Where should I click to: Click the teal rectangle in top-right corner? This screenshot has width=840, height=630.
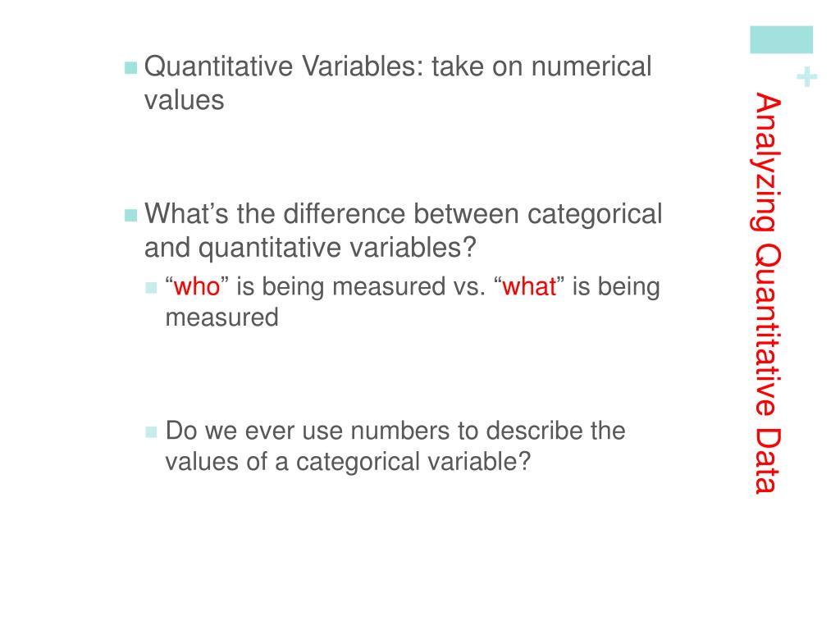pyautogui.click(x=781, y=39)
